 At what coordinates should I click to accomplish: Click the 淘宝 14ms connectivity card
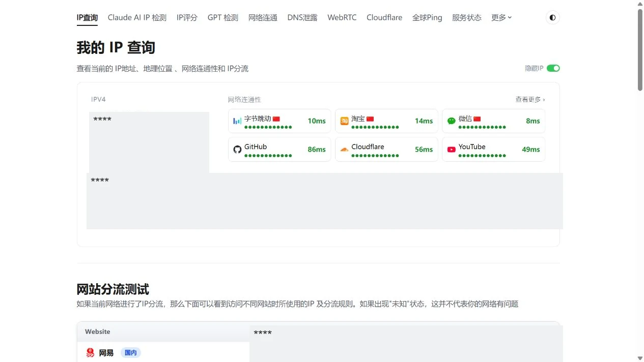[x=386, y=121]
